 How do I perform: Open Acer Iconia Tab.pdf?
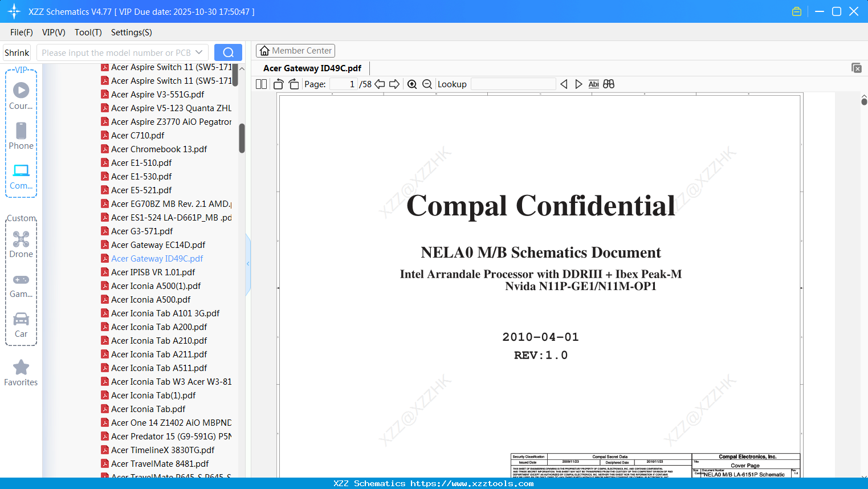pos(143,409)
